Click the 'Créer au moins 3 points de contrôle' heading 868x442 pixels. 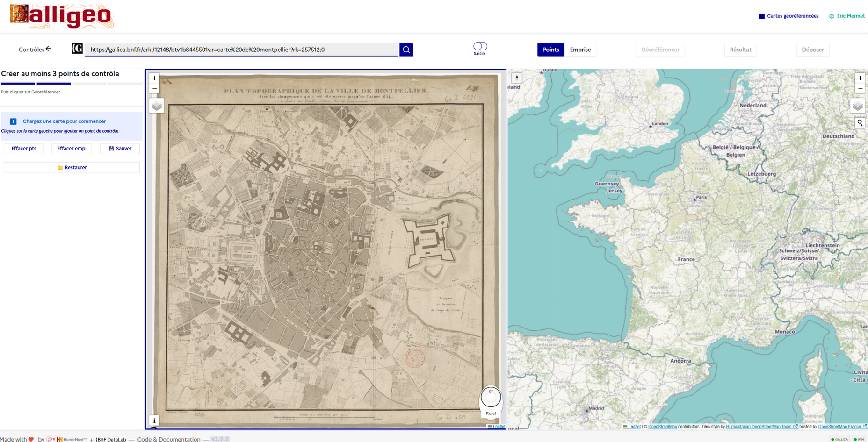tap(60, 74)
